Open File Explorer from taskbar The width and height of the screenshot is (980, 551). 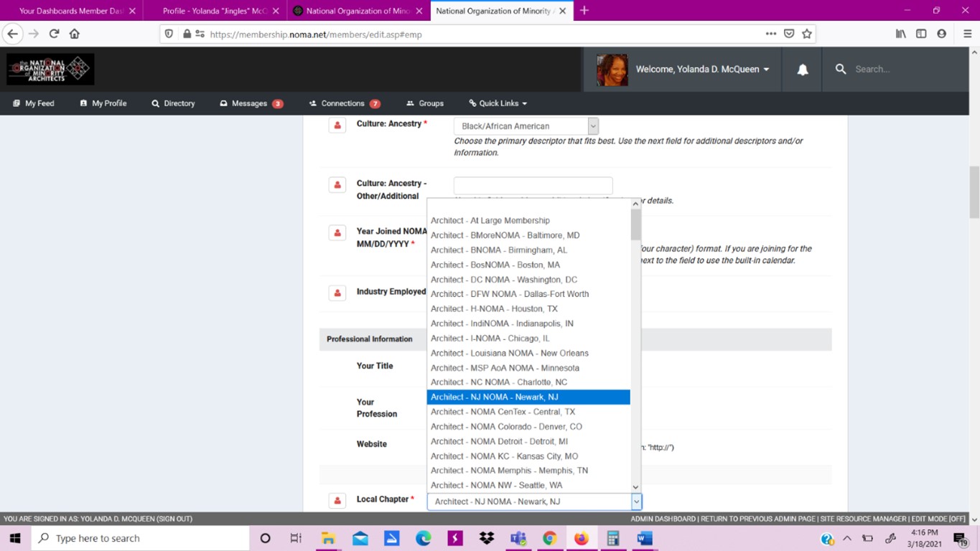328,538
